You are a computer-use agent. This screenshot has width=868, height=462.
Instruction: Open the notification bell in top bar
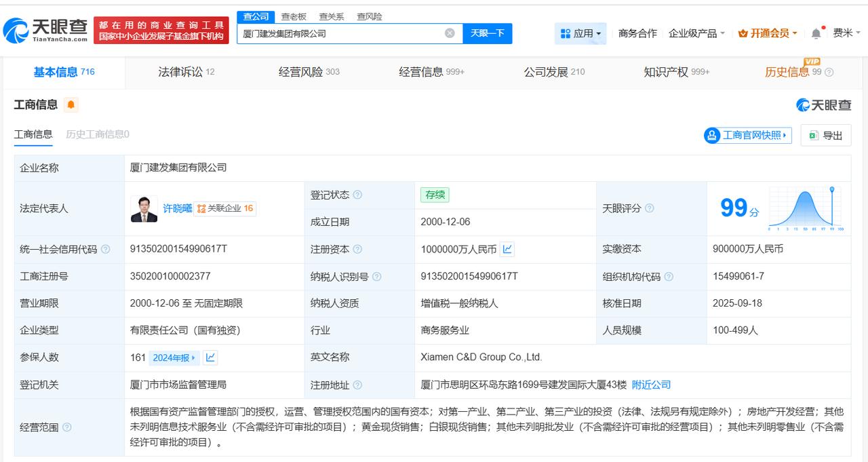click(816, 33)
